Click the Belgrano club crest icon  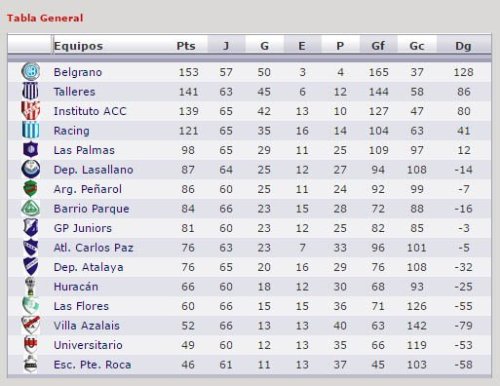[x=31, y=71]
